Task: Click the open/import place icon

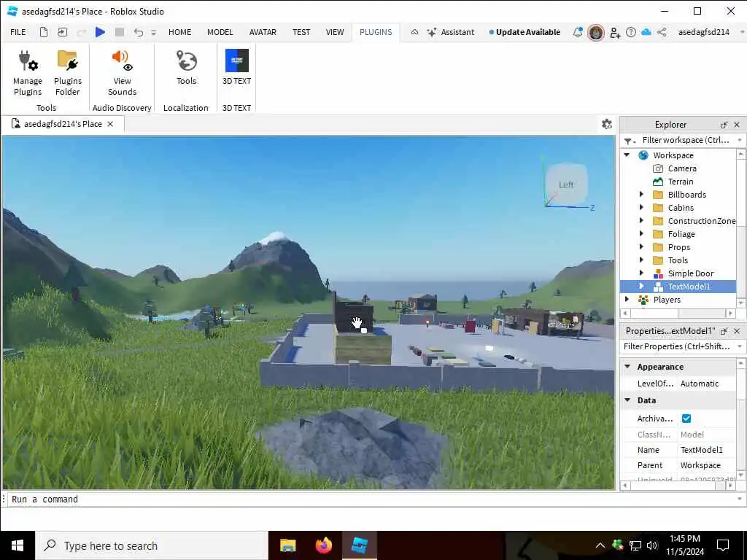Action: pyautogui.click(x=63, y=32)
